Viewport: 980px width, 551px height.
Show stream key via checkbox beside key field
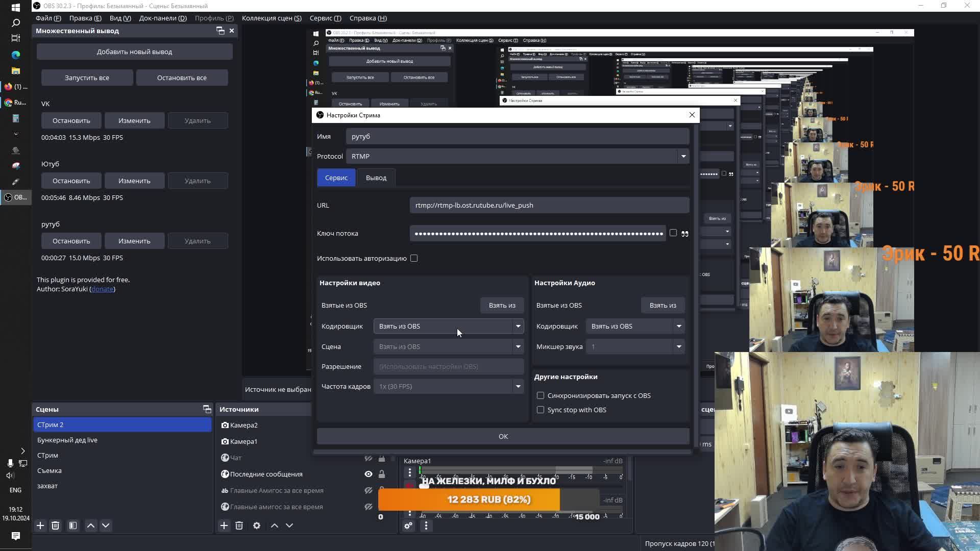tap(673, 233)
